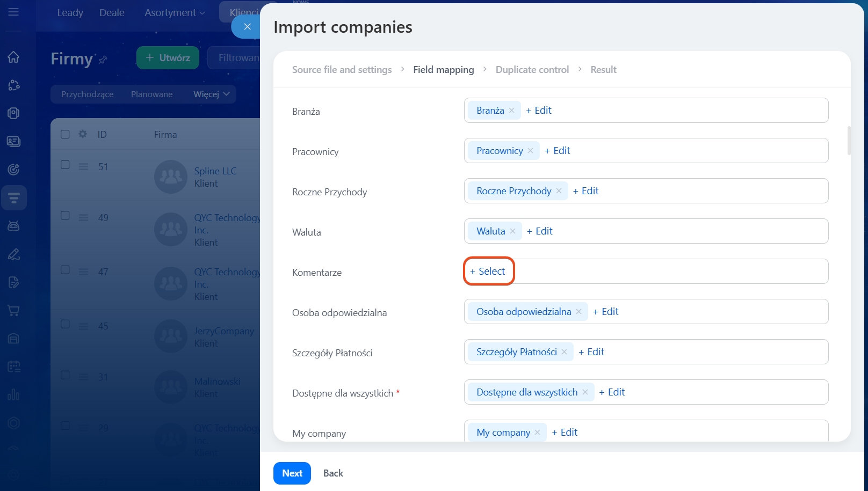Remove the Waluta mapping tag
This screenshot has height=491, width=868.
tap(512, 231)
